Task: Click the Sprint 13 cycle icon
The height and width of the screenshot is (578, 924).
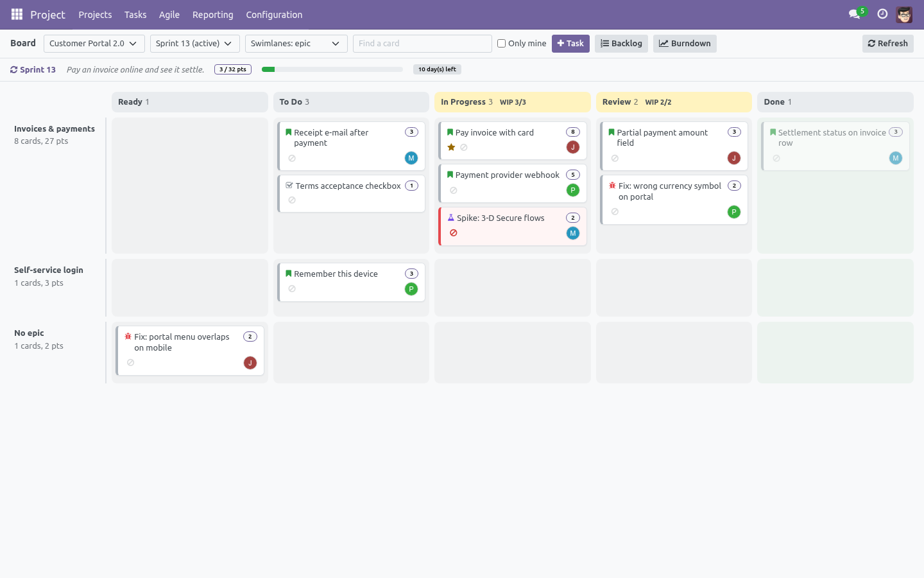Action: click(x=13, y=69)
